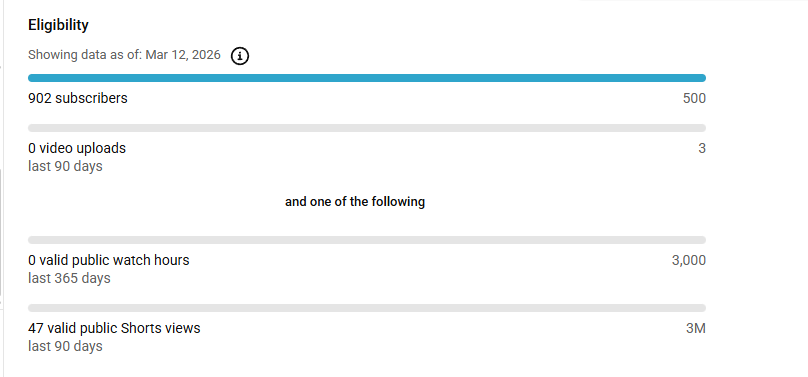Click the 0 valid public watch hours label
The height and width of the screenshot is (377, 808).
point(109,260)
